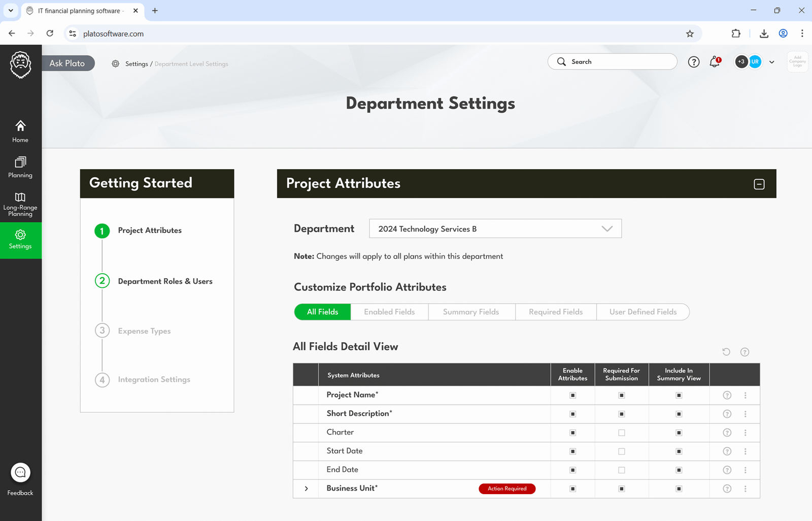Switch to User Defined Fields tab
Image resolution: width=812 pixels, height=521 pixels.
(x=643, y=312)
